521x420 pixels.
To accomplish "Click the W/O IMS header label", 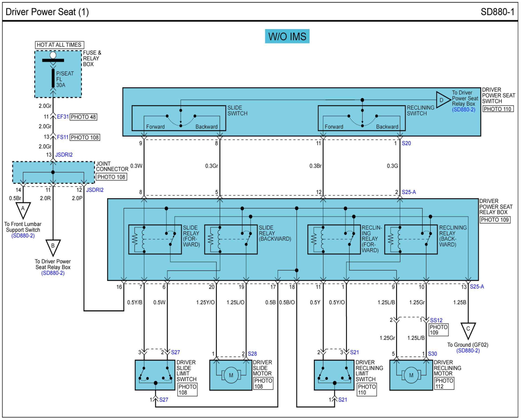I will click(287, 36).
